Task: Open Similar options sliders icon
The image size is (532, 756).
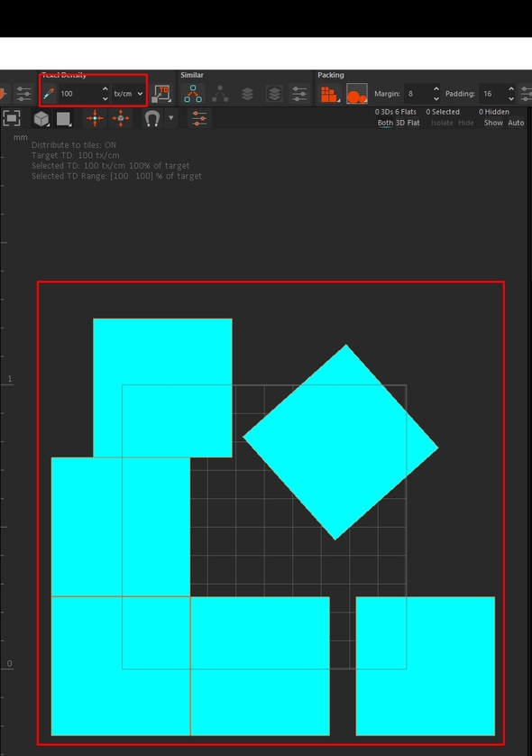Action: (299, 94)
